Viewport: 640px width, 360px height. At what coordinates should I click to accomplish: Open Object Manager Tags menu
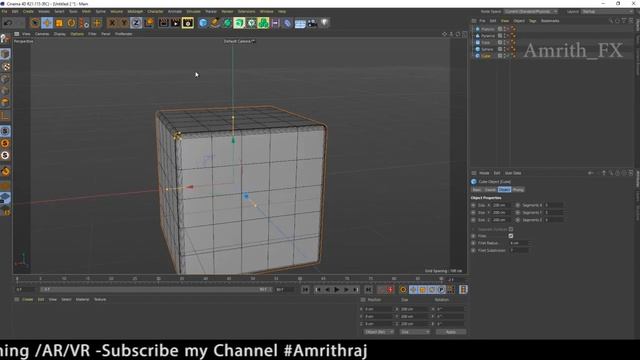[x=532, y=21]
